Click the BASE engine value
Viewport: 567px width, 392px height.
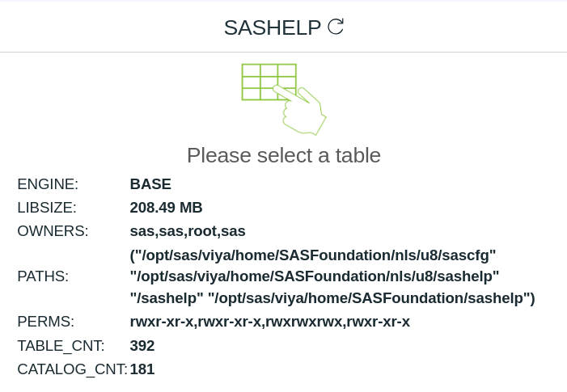[x=150, y=184]
